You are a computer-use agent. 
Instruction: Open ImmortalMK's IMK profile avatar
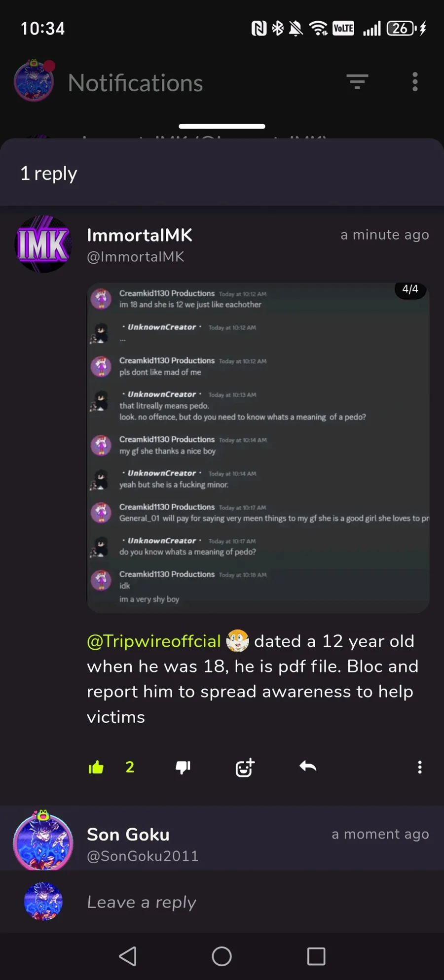pos(43,244)
